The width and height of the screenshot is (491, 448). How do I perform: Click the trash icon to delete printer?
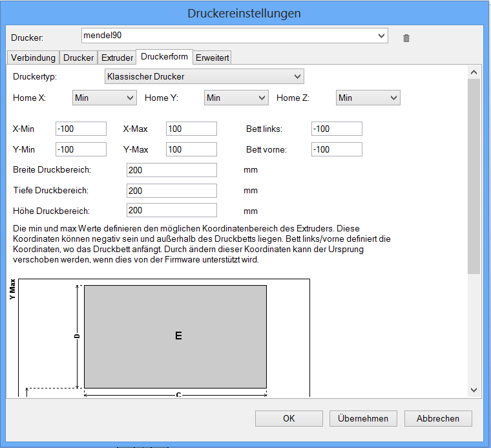click(406, 38)
